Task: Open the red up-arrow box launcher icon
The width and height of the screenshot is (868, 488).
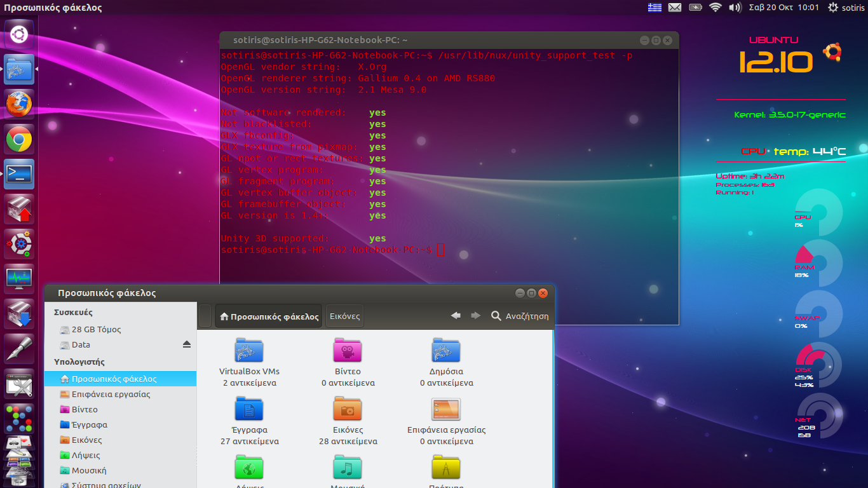Action: (x=19, y=209)
